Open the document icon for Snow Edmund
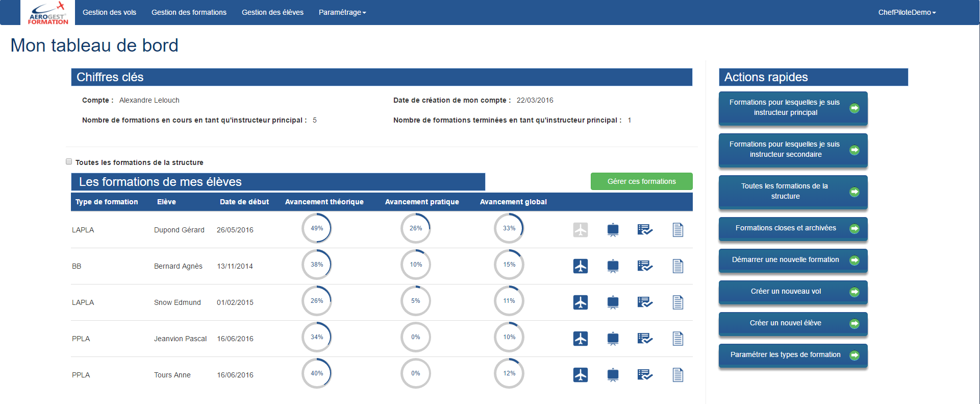Screen dimensions: 980x404 678,302
